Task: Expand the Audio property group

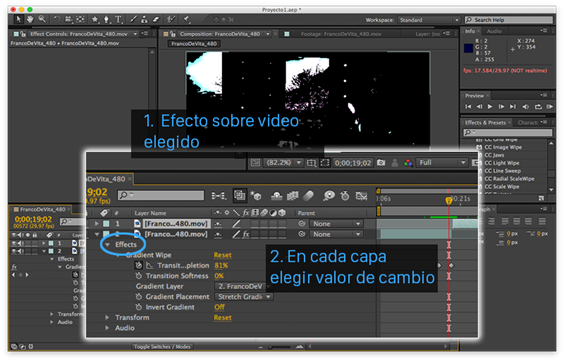Action: tap(107, 328)
